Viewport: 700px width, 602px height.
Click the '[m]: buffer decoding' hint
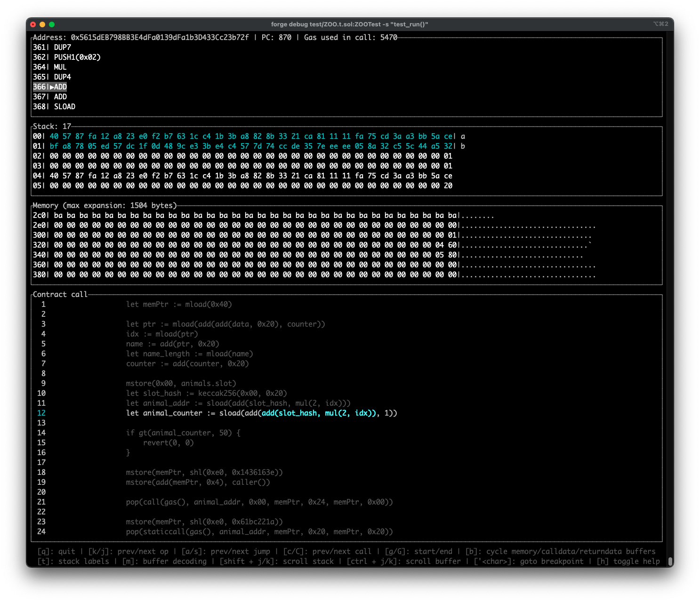[164, 562]
